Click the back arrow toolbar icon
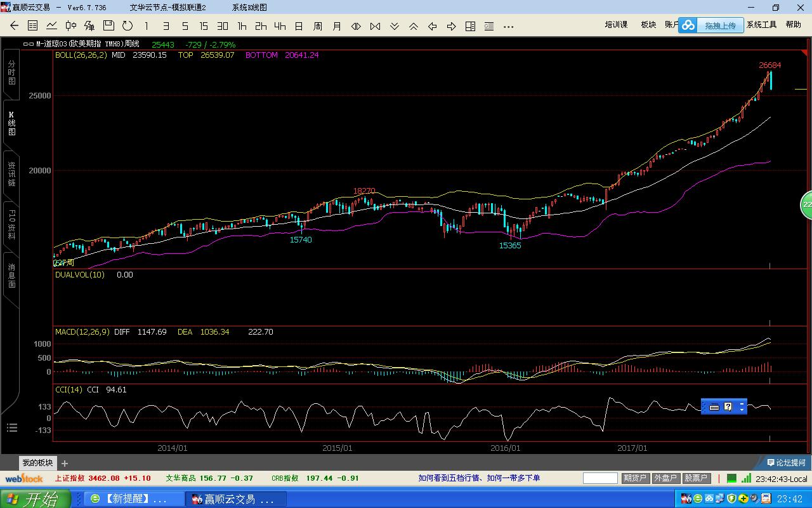 14,26
